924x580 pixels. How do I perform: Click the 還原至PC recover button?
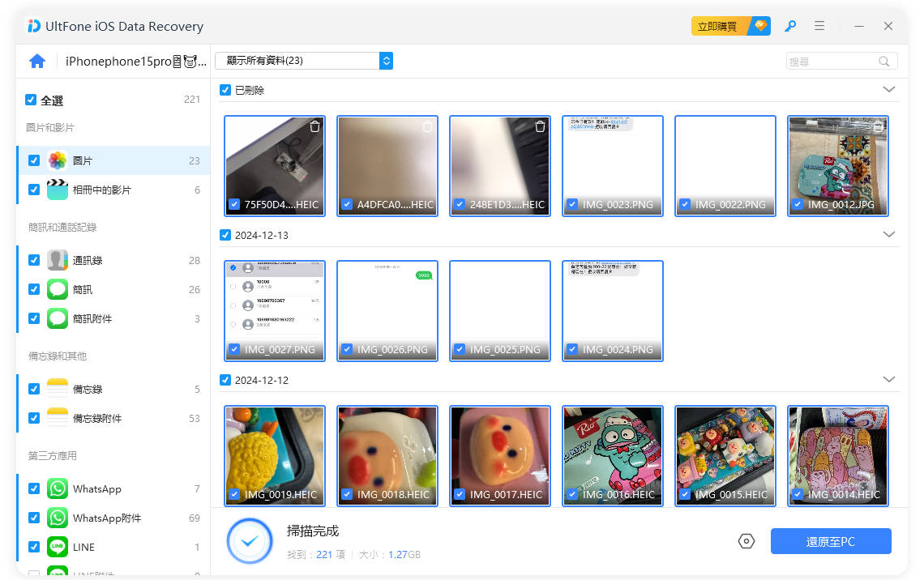click(831, 541)
